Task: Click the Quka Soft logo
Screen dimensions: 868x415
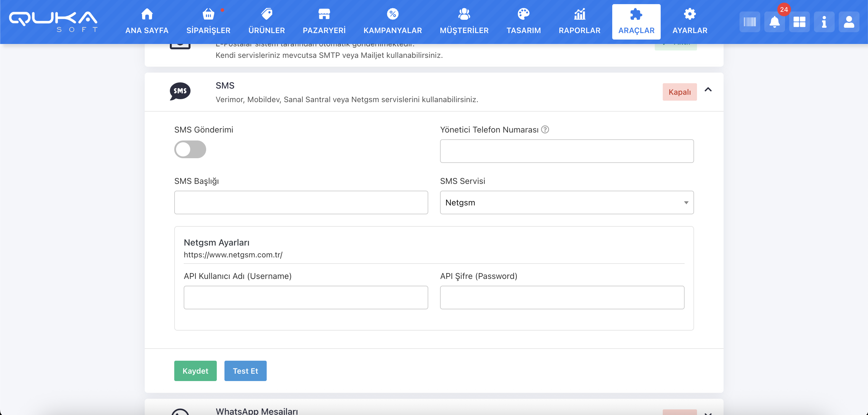Action: (53, 22)
